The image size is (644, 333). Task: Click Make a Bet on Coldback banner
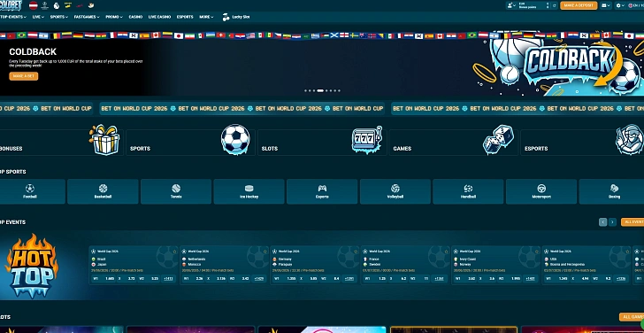click(23, 76)
